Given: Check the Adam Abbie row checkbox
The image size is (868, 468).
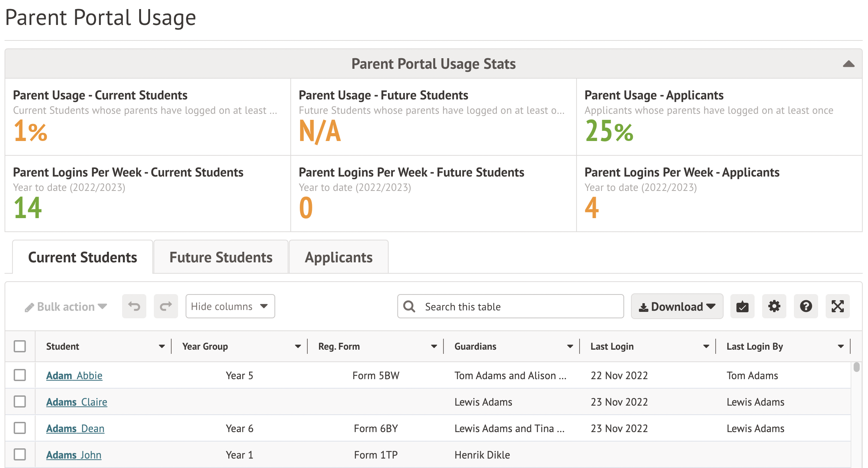Looking at the screenshot, I should tap(20, 375).
